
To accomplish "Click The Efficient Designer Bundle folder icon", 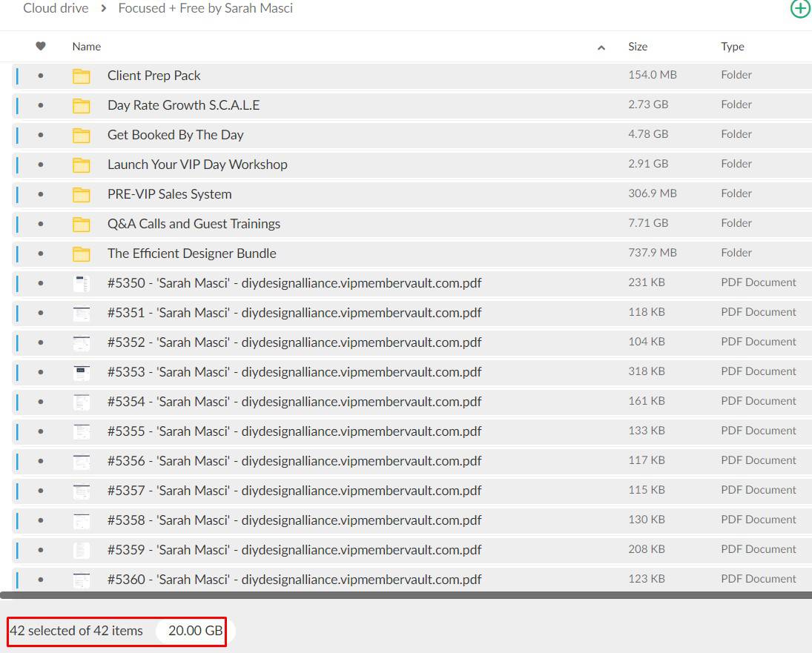I will 81,253.
